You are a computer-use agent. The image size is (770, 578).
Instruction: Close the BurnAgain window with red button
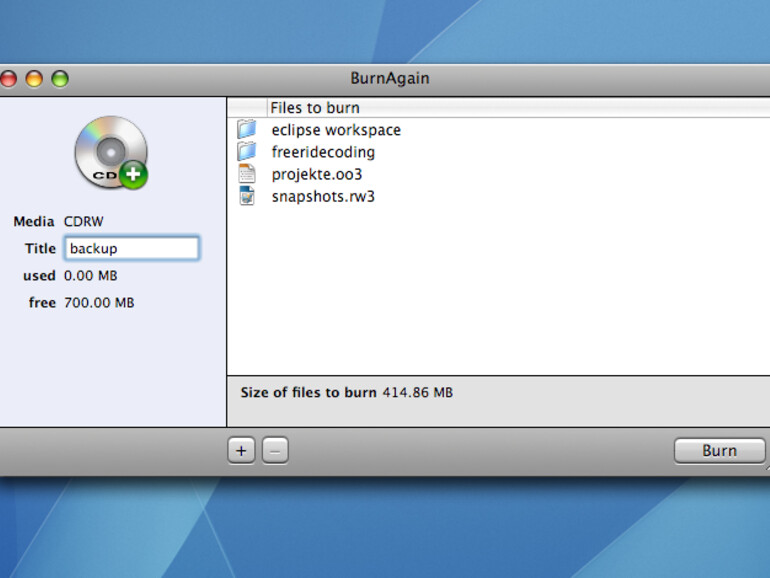click(8, 79)
